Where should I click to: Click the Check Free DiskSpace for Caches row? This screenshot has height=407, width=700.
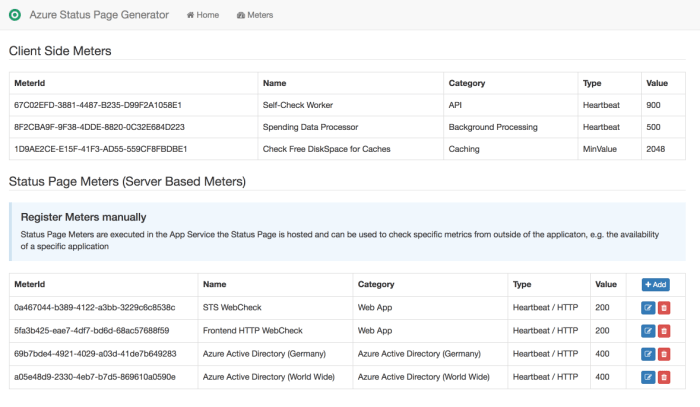tap(326, 150)
